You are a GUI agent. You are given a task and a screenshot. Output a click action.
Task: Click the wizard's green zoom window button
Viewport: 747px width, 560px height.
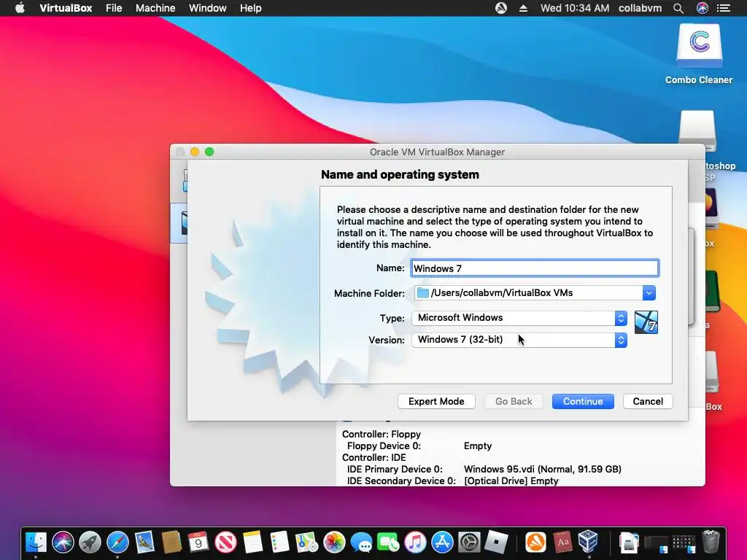click(x=209, y=152)
